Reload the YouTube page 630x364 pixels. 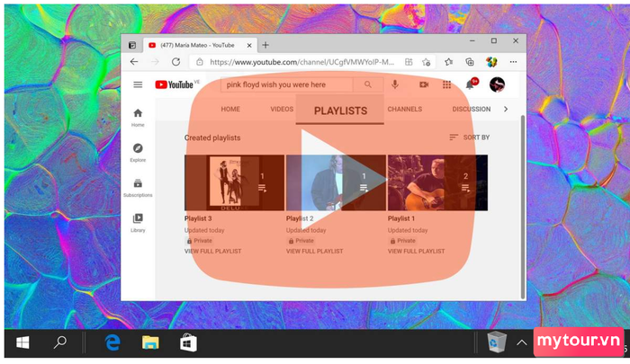pyautogui.click(x=176, y=62)
